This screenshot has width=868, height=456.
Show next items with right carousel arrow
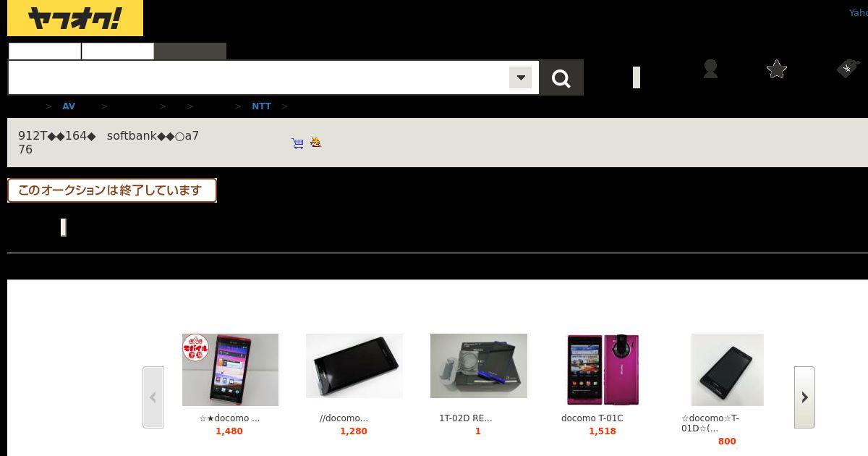coord(804,397)
